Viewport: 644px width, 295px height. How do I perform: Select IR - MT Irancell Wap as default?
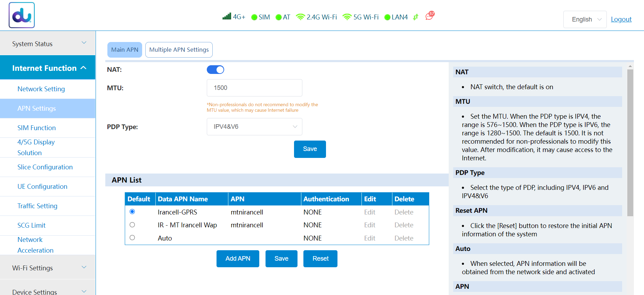point(132,225)
